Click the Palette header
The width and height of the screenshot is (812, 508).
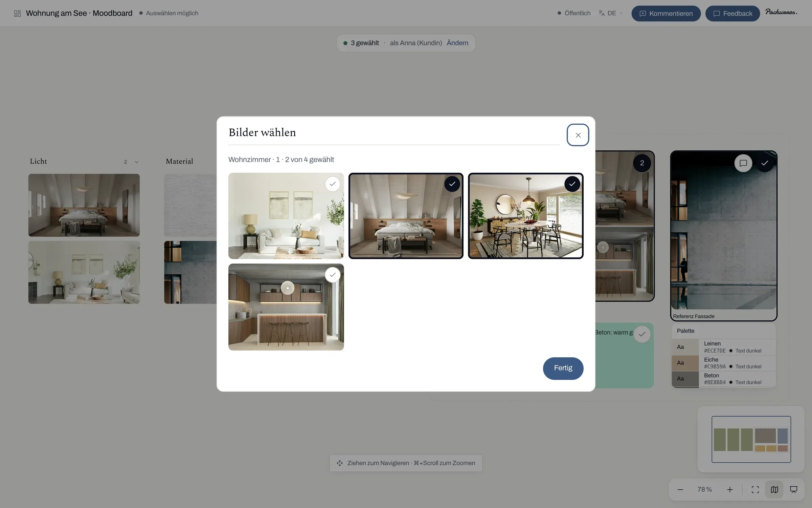tap(723, 331)
